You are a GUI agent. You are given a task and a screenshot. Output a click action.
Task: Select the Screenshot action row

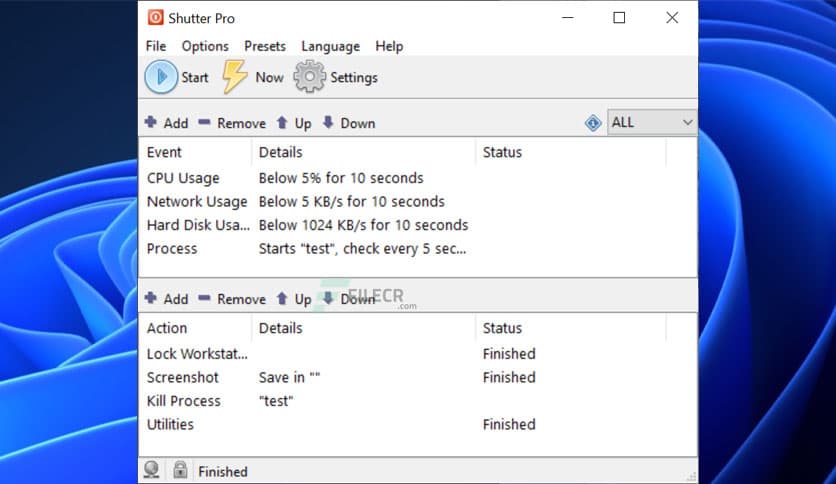[183, 377]
